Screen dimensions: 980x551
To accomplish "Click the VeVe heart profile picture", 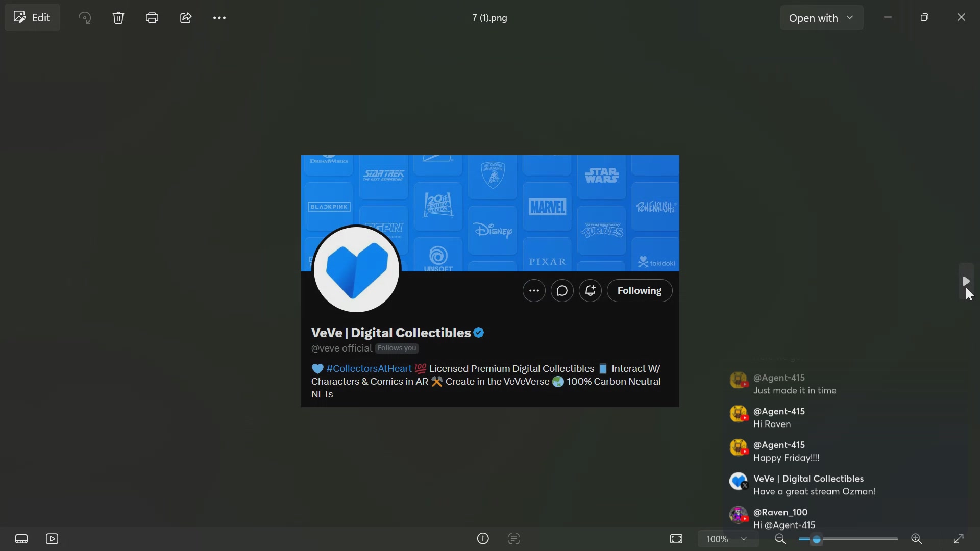I will 357,269.
